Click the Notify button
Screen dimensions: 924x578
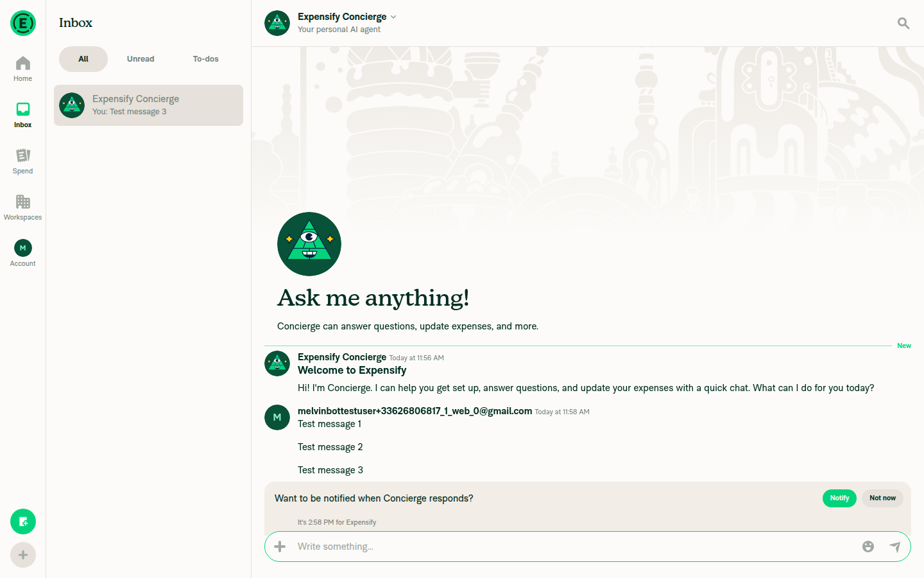click(x=839, y=498)
